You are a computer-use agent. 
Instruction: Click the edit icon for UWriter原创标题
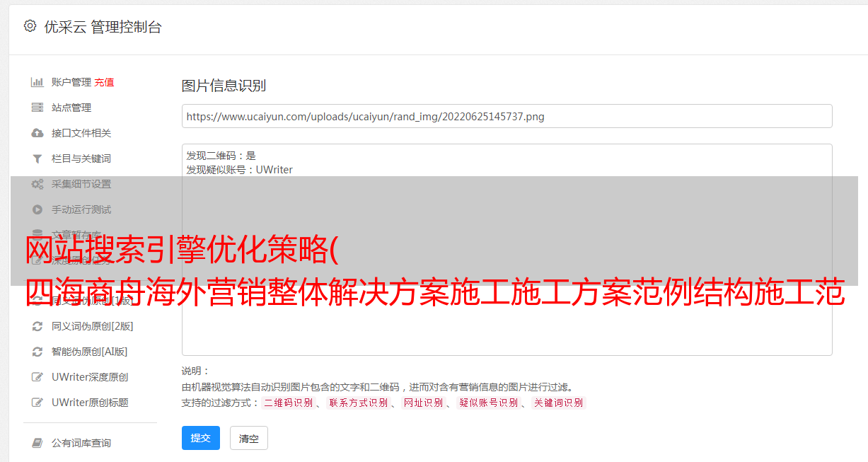coord(37,403)
